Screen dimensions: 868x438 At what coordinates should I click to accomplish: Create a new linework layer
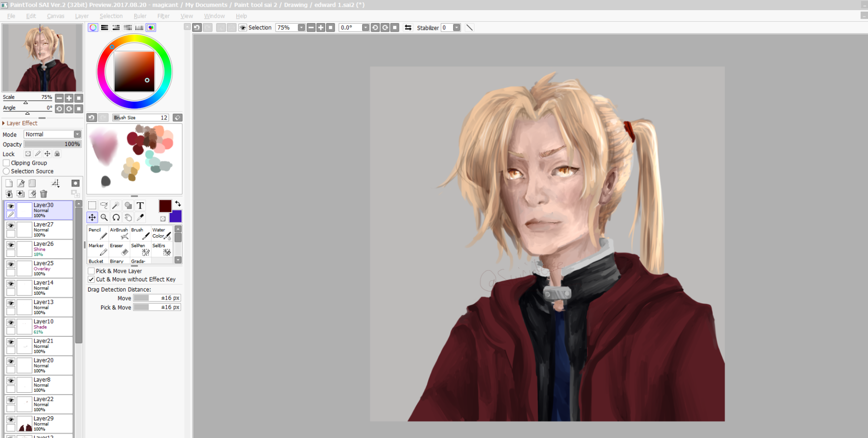pyautogui.click(x=21, y=183)
